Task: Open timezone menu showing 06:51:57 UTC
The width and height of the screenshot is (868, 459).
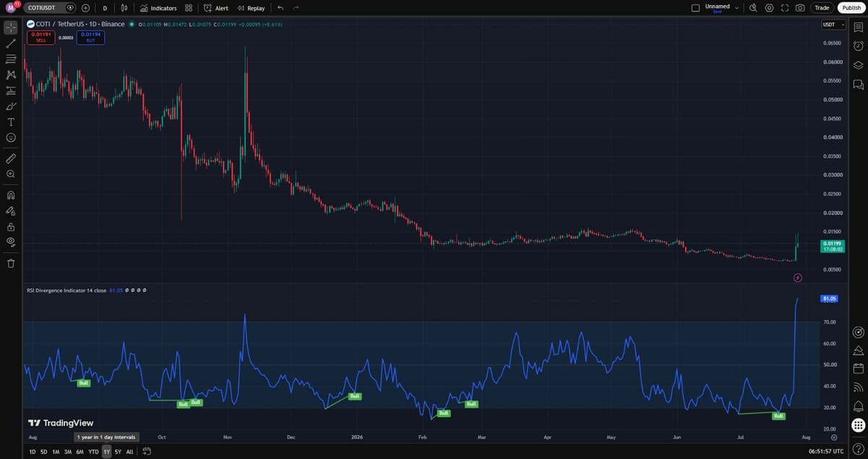Action: [826, 452]
